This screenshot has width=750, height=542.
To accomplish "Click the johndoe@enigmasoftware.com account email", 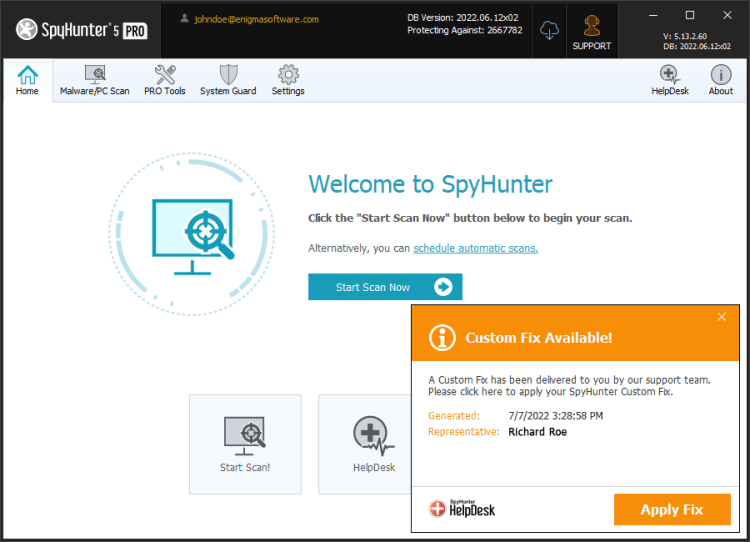I will [x=256, y=20].
